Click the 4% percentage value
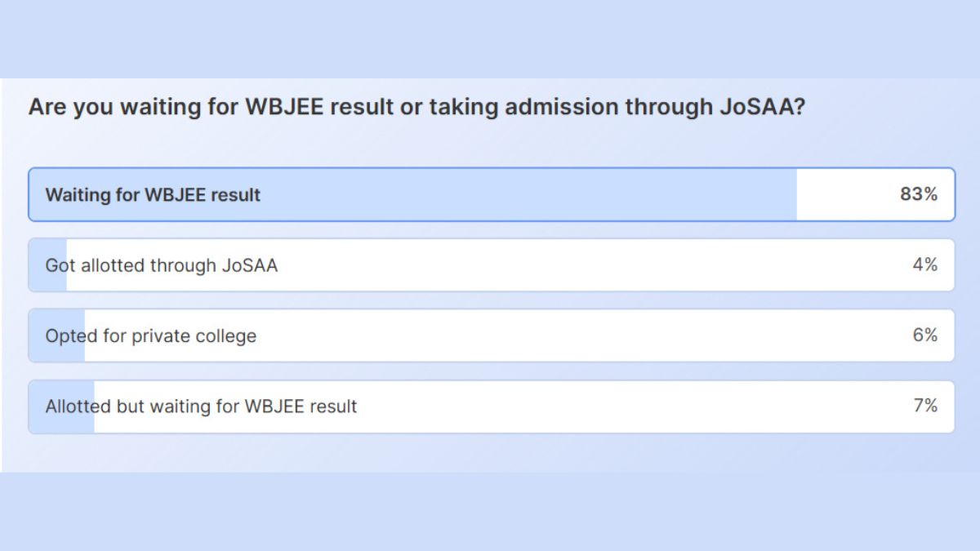Viewport: 980px width, 551px height. [924, 264]
